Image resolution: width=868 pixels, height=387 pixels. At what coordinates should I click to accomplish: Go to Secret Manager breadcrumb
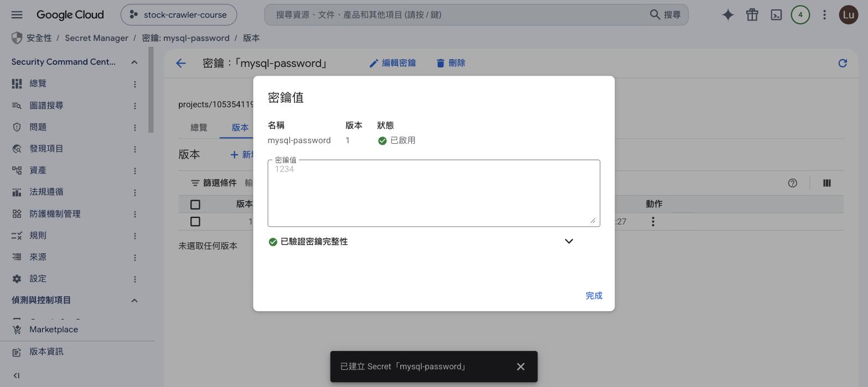[x=96, y=38]
